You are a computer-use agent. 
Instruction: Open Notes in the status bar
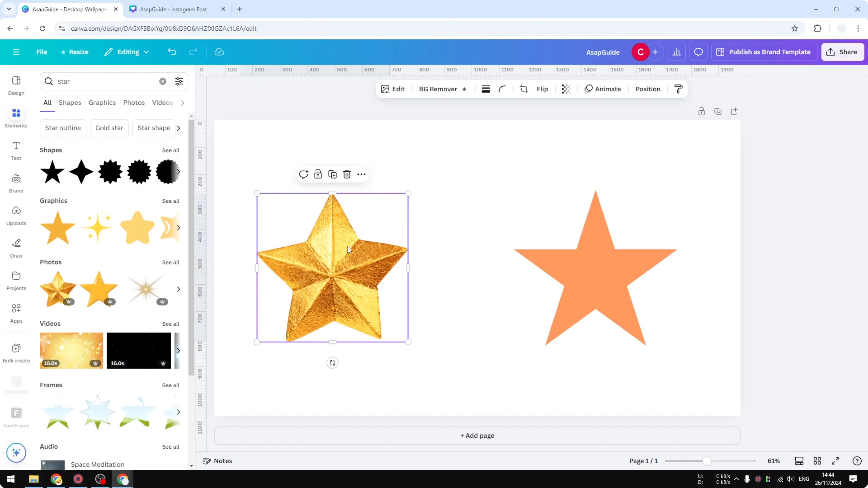pos(217,461)
